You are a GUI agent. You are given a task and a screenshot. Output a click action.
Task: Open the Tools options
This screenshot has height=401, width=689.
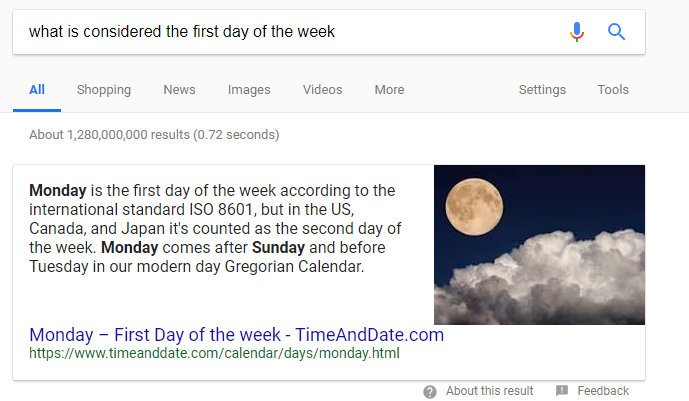click(613, 90)
